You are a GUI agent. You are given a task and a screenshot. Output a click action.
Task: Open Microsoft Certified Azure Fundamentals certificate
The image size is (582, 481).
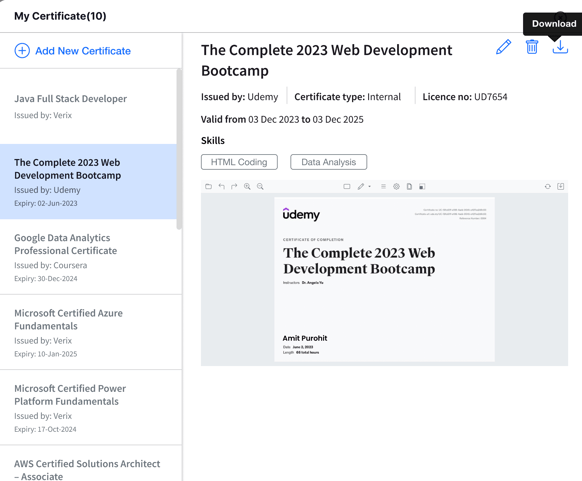(x=91, y=332)
